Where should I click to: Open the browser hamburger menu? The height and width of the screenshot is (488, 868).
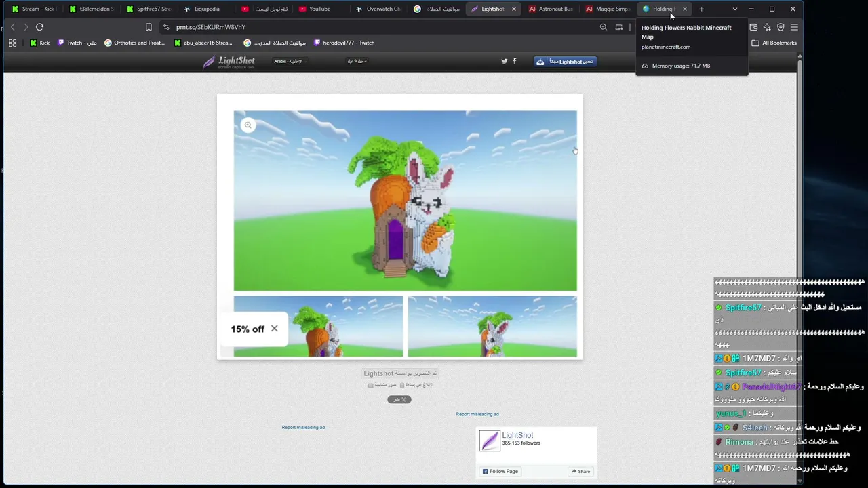point(794,27)
